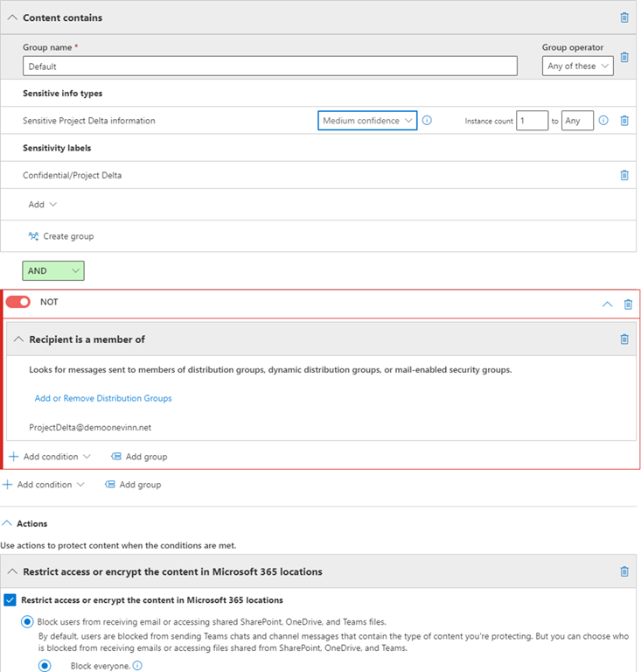
Task: Click Create group button
Action: click(61, 236)
